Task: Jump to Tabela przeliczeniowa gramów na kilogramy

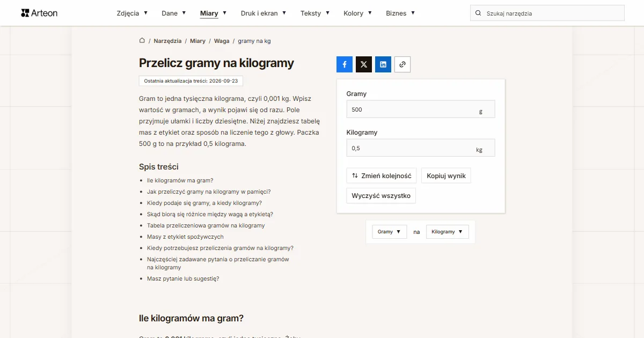Action: pos(206,226)
